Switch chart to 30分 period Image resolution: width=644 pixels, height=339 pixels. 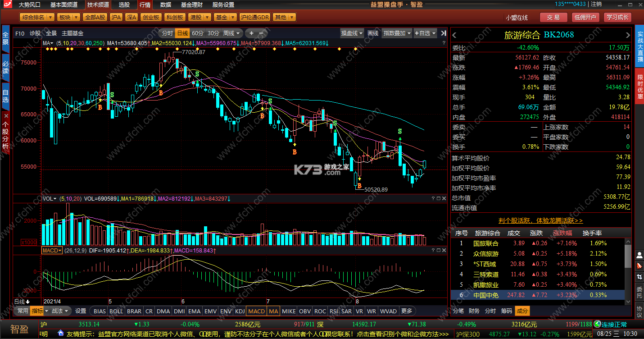213,33
